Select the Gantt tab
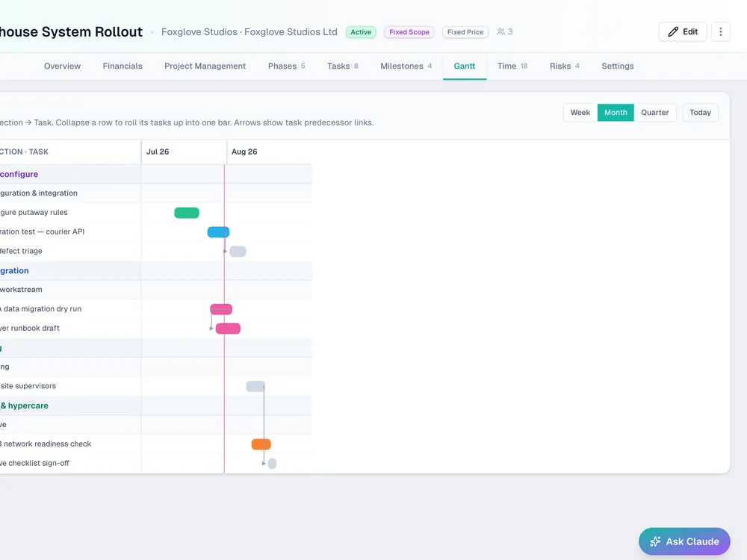Image resolution: width=747 pixels, height=560 pixels. click(x=465, y=66)
